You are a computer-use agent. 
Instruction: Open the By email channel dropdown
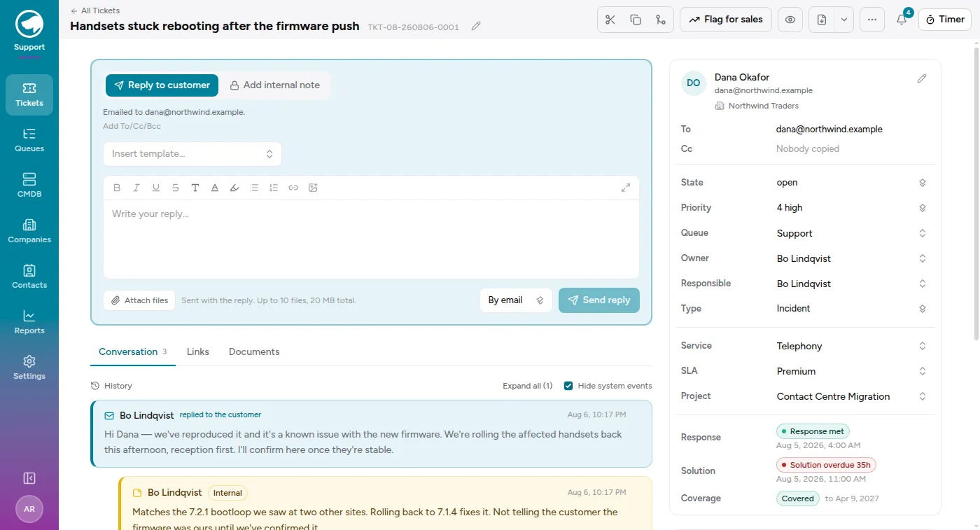516,300
